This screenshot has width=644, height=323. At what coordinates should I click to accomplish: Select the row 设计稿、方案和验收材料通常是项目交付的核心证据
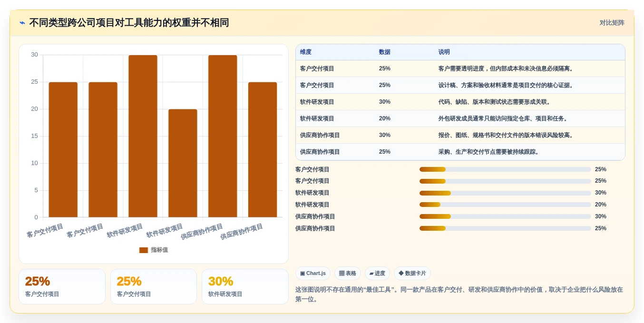(x=460, y=85)
